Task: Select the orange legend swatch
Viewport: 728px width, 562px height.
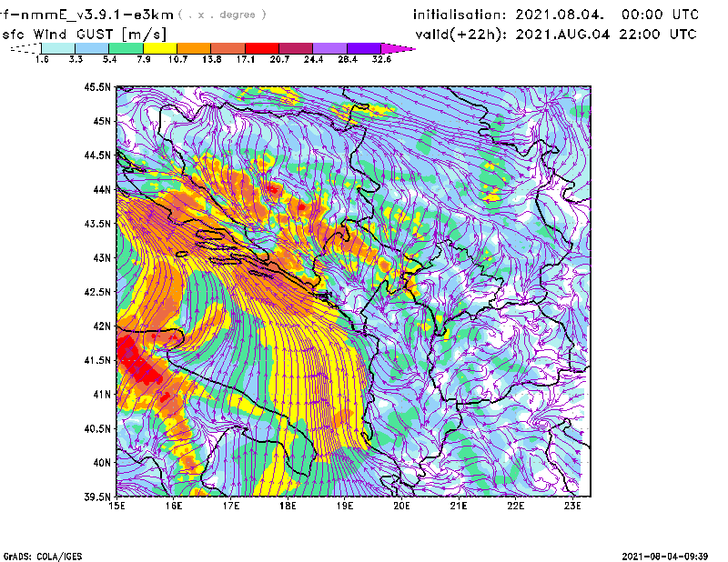Action: pos(194,48)
